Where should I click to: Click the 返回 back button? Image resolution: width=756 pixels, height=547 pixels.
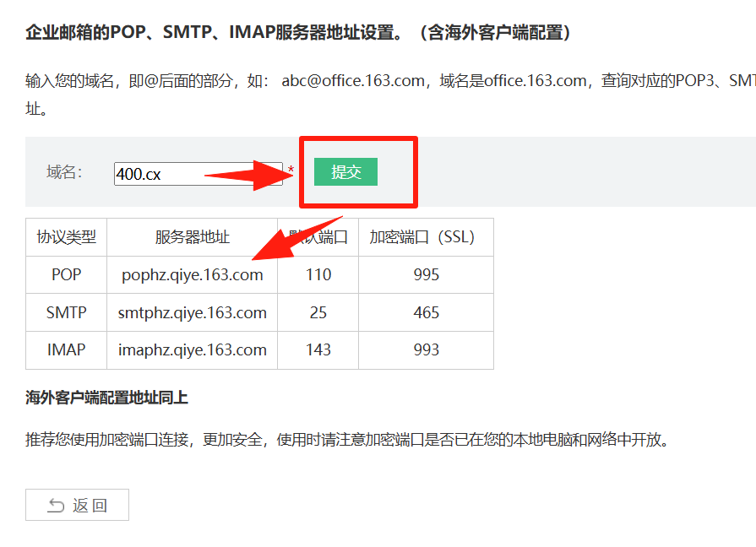pos(77,505)
